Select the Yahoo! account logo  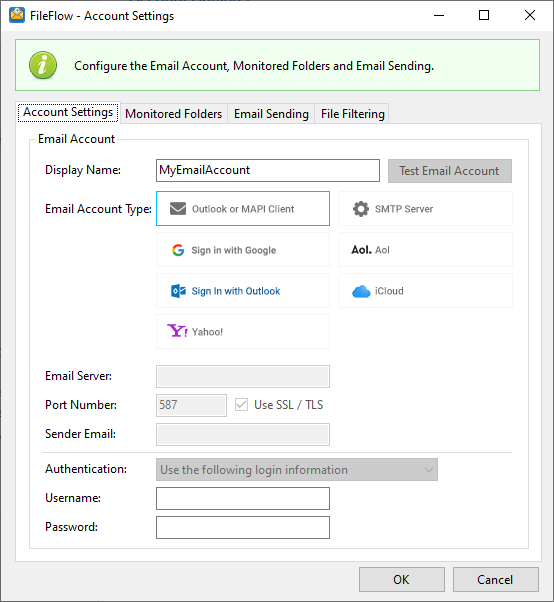177,331
